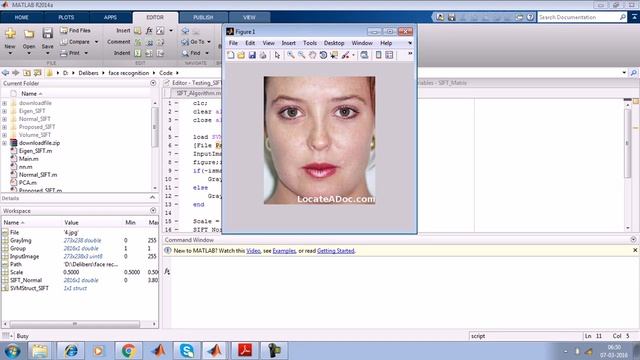640x360 pixels.
Task: Click the Workspace horizontal scrollbar
Action: point(75,324)
